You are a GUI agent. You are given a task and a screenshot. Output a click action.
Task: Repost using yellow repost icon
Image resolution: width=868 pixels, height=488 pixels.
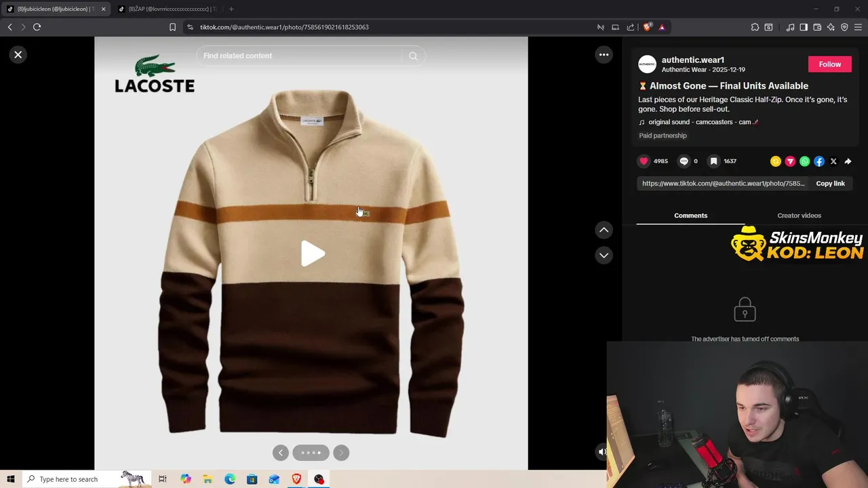pos(776,161)
